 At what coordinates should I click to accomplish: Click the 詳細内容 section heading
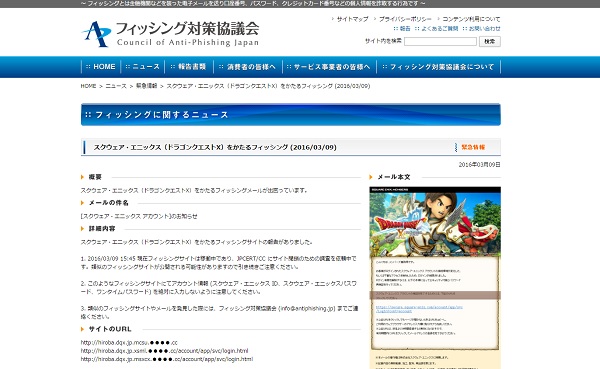(x=102, y=229)
